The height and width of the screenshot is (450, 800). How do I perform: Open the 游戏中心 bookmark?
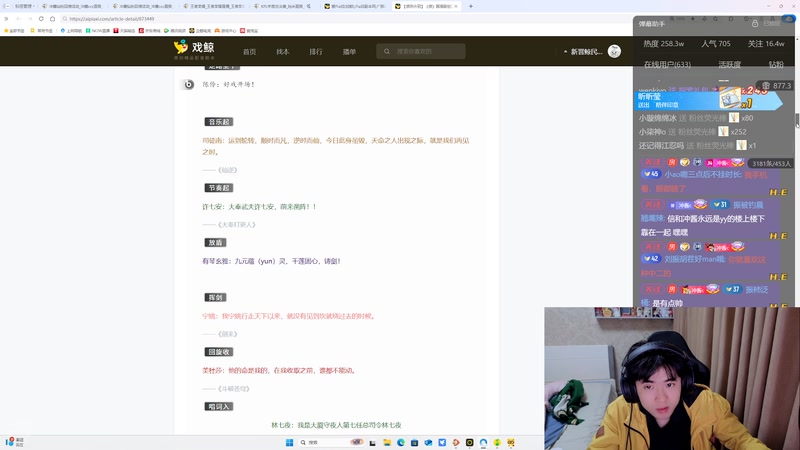pyautogui.click(x=226, y=31)
